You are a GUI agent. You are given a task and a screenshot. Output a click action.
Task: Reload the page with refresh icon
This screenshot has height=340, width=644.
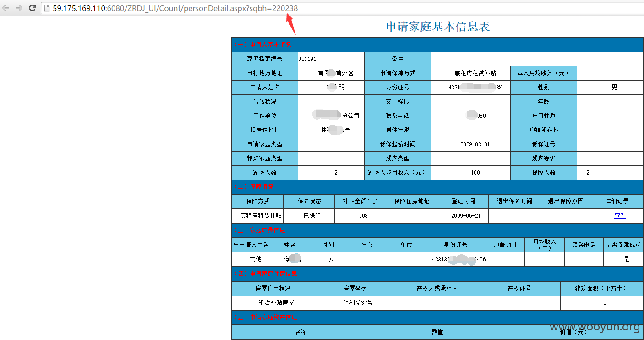tap(33, 8)
